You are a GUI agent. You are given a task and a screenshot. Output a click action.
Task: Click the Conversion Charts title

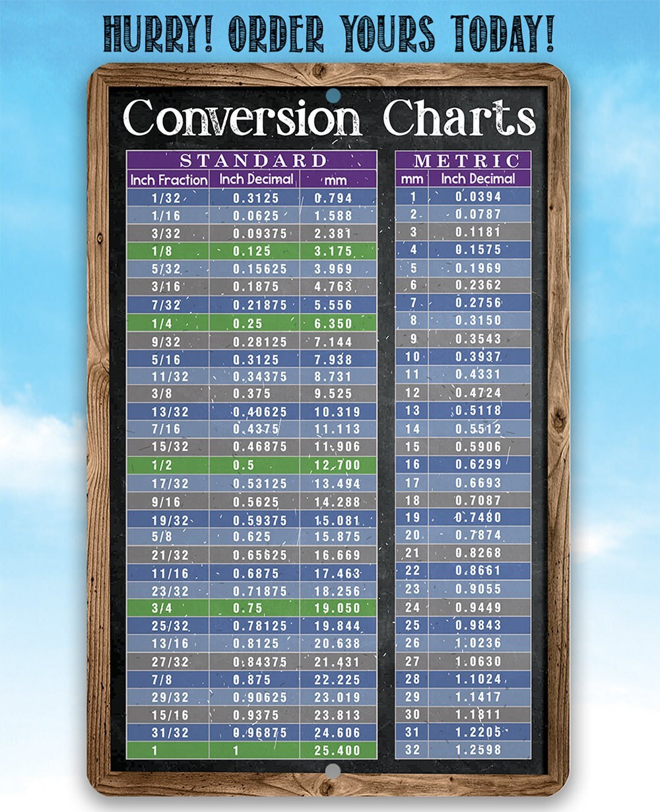[x=330, y=117]
